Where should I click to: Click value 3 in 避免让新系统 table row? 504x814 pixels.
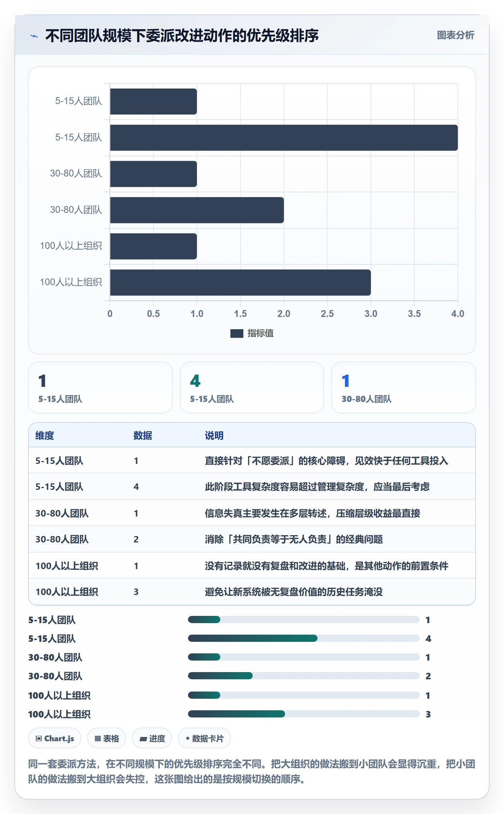click(136, 592)
